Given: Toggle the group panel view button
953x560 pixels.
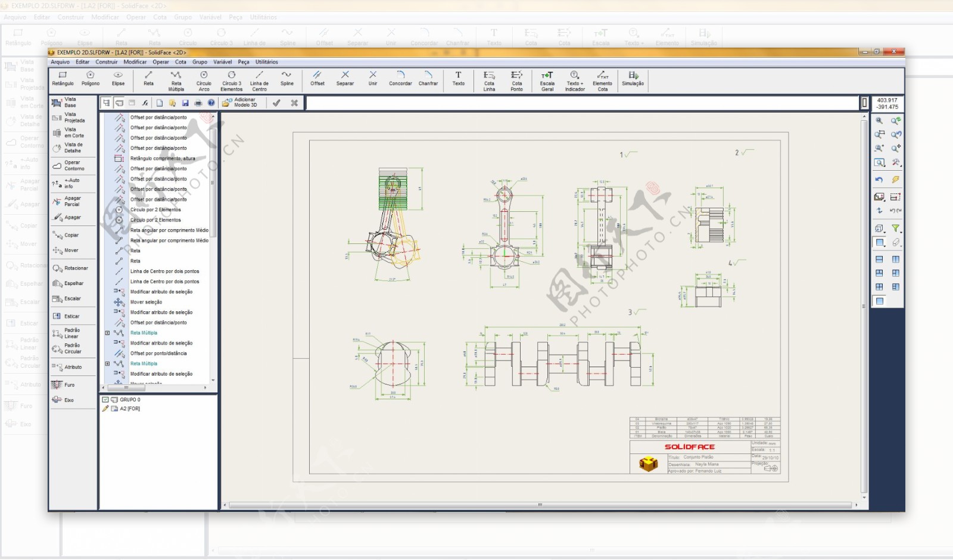Looking at the screenshot, I should click(x=119, y=103).
